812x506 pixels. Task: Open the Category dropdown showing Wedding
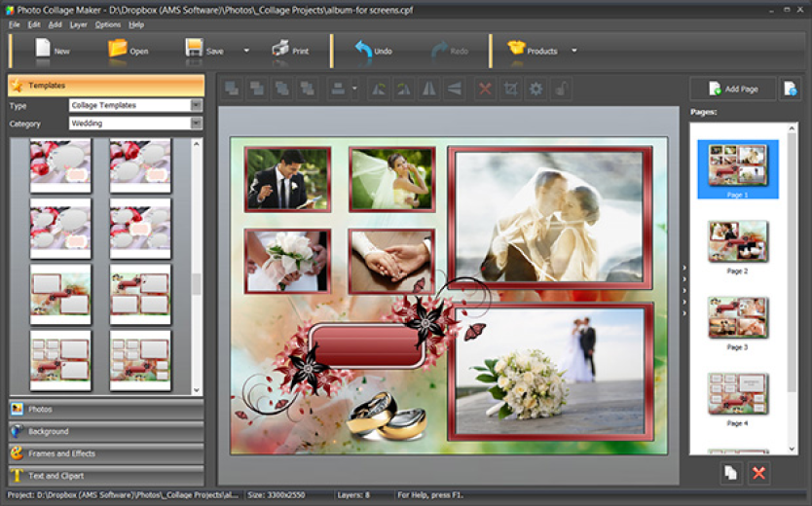click(x=196, y=124)
